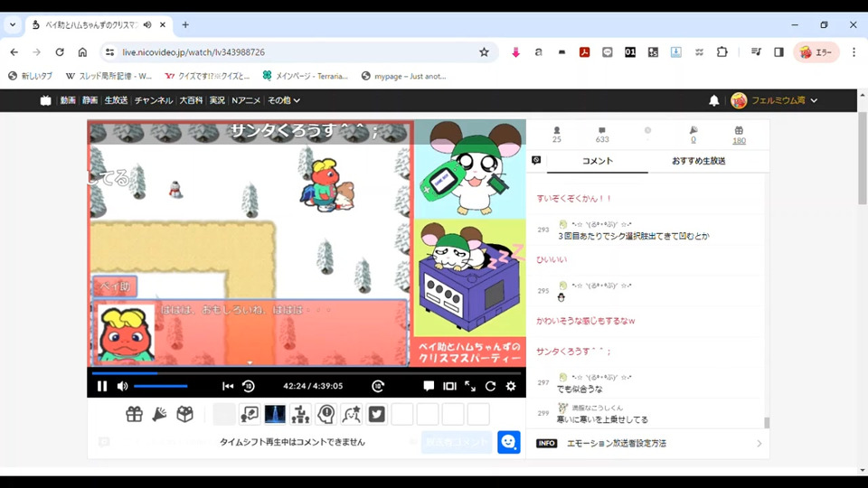Go to 生放送 in the site navigation
This screenshot has height=488, width=868.
[x=116, y=100]
